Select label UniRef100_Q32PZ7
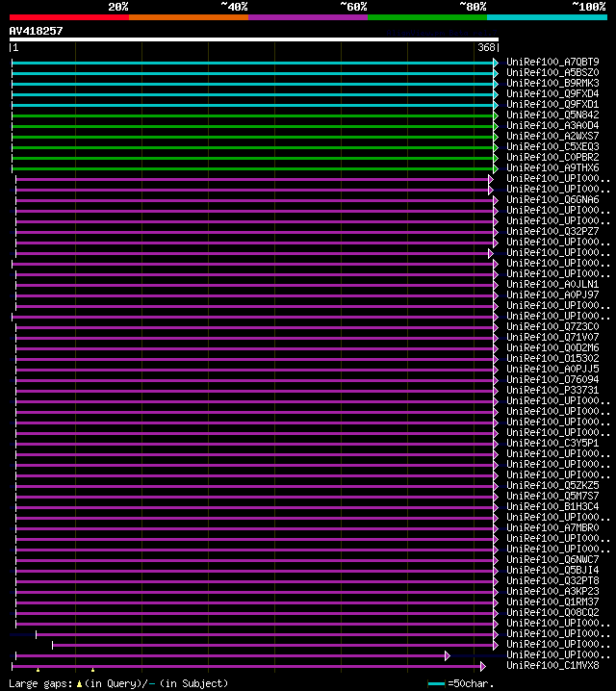Image resolution: width=616 pixels, height=691 pixels. [552, 231]
